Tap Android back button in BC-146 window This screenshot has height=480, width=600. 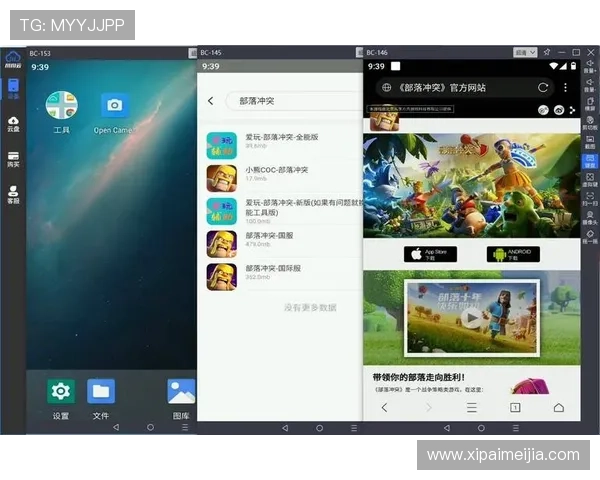click(x=447, y=428)
